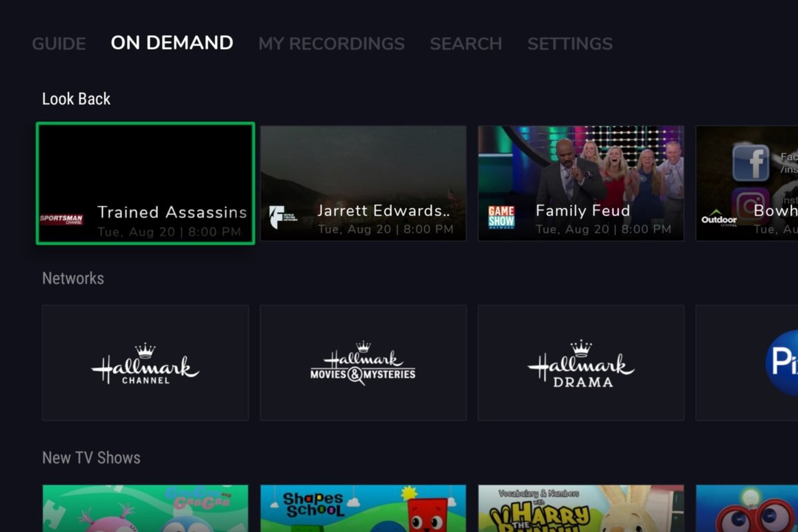
Task: Select the Hallmark Drama network tile
Action: [x=581, y=363]
